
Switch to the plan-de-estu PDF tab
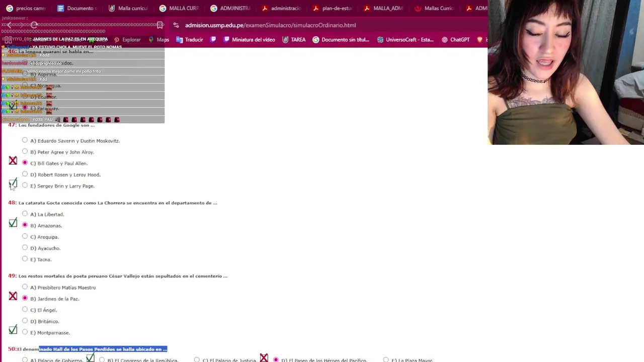coord(333,8)
